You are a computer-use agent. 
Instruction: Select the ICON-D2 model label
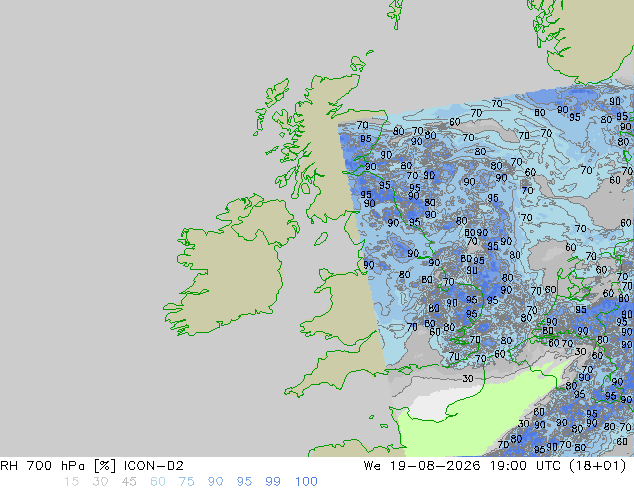pos(154,466)
